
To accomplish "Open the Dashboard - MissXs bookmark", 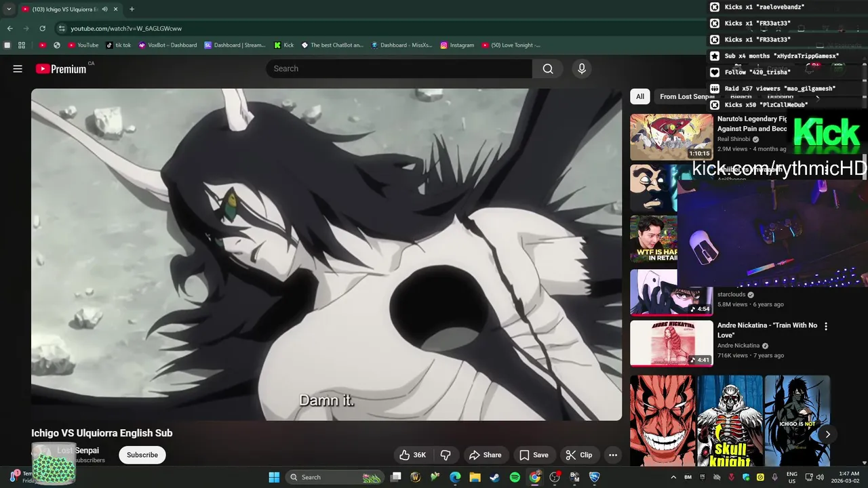I will pos(402,45).
